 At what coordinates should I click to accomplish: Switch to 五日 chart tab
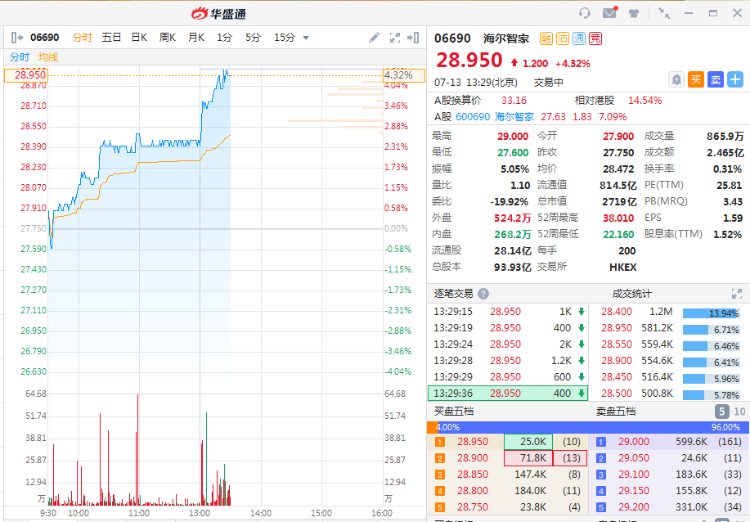coord(111,37)
